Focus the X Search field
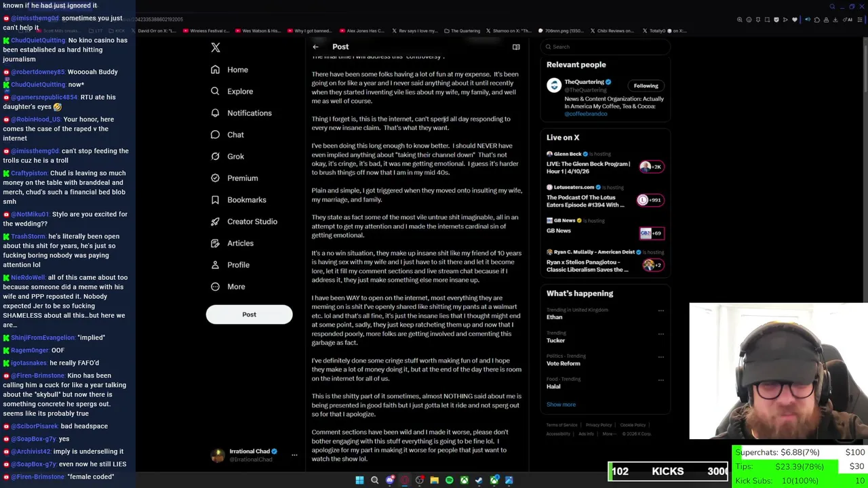 (x=606, y=47)
